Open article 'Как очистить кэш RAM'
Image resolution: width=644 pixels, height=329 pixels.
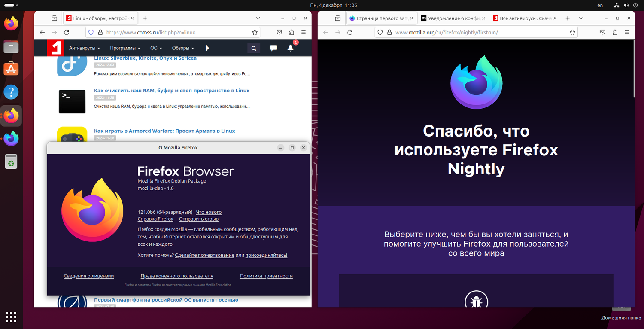[172, 91]
